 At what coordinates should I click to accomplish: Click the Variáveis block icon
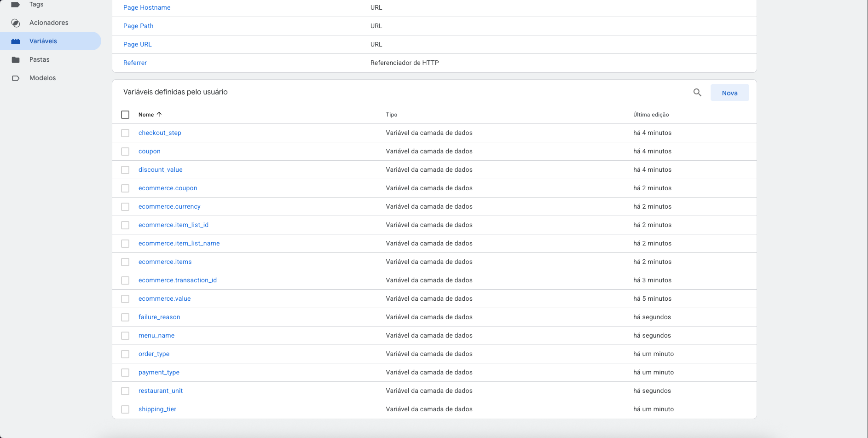click(16, 41)
